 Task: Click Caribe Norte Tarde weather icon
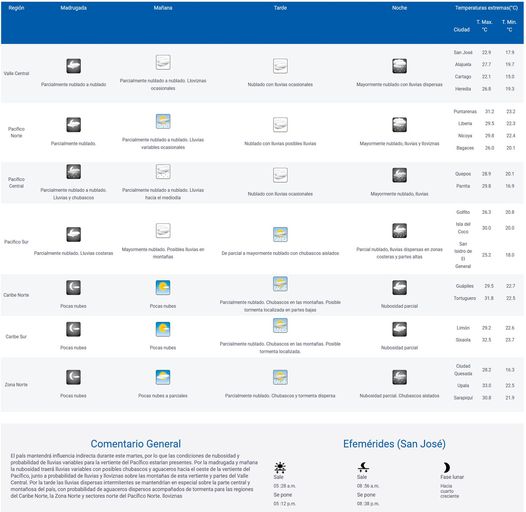pos(280,284)
